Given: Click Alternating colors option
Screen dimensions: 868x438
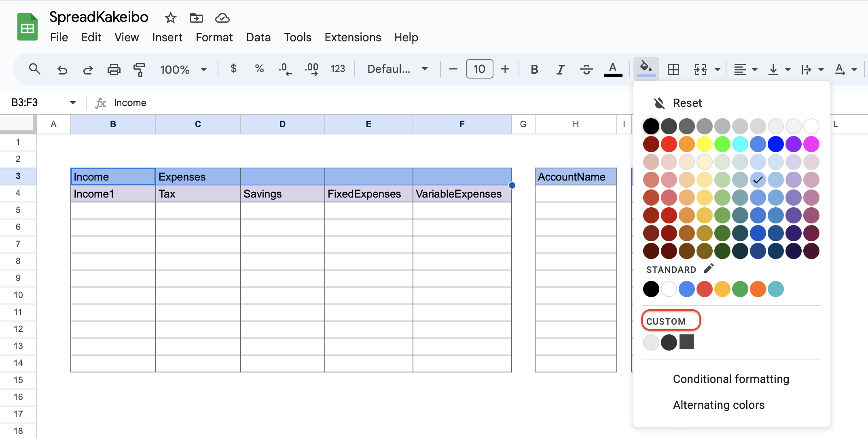Looking at the screenshot, I should 719,404.
